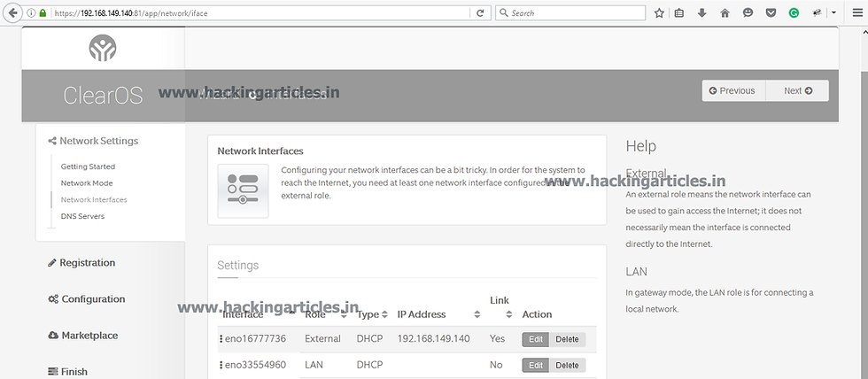868x379 pixels.
Task: Open Network Settings section
Action: click(x=94, y=141)
